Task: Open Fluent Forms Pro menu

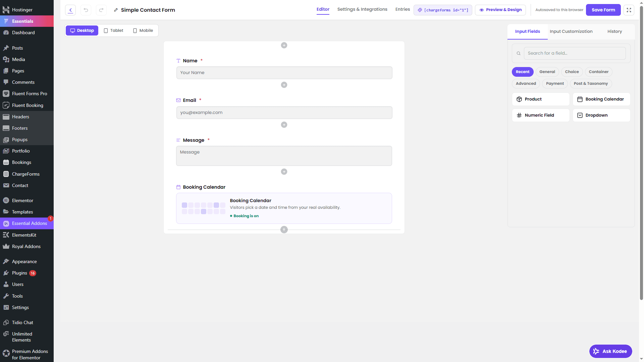Action: [27, 94]
